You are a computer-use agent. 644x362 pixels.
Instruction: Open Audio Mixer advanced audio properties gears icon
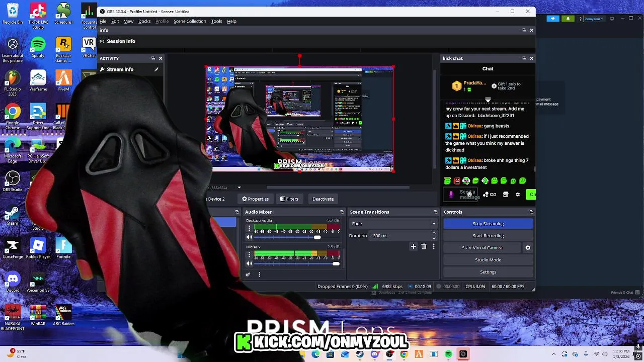(248, 275)
